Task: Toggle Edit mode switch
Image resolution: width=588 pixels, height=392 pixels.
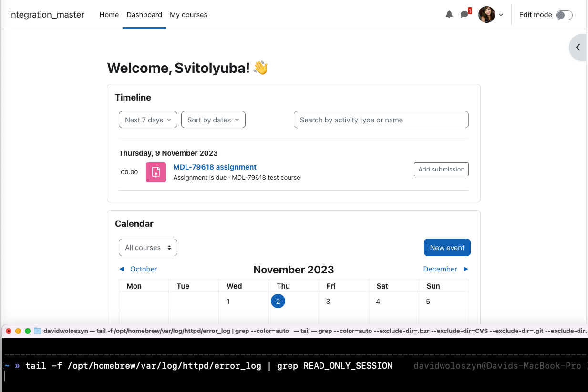Action: point(564,15)
